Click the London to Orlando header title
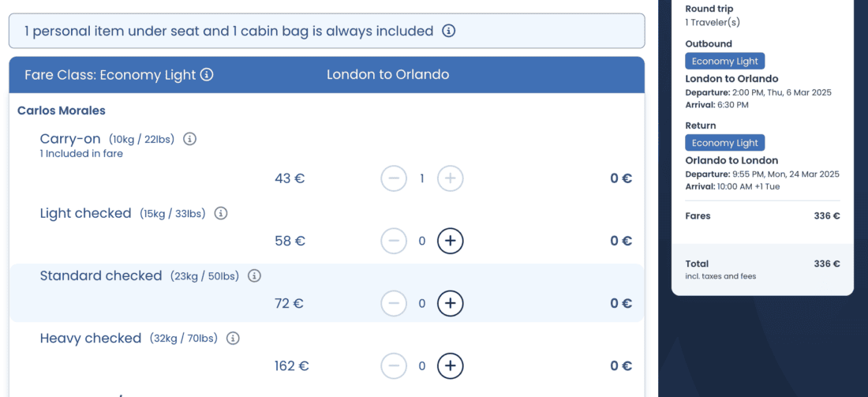Screen dimensions: 868x397 (x=387, y=75)
